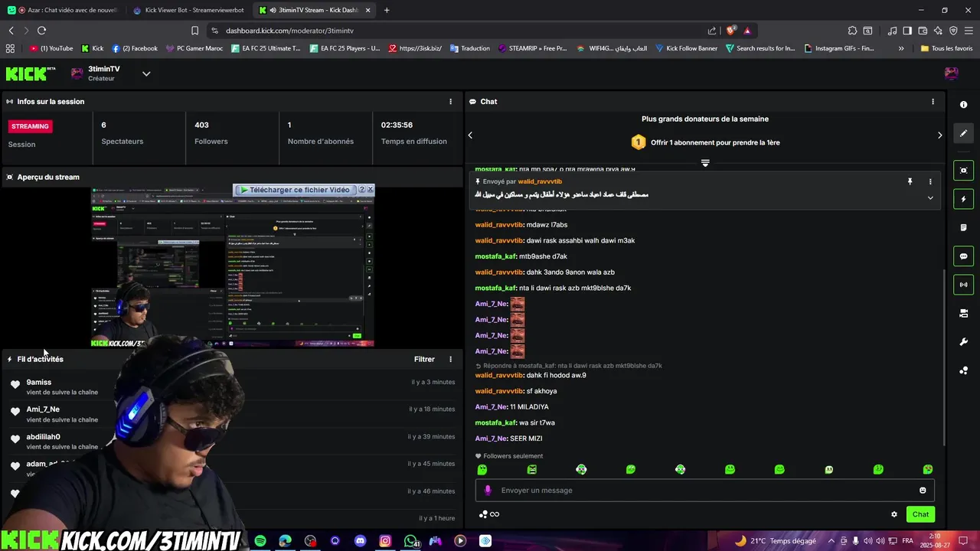Click the Filtrer button in activity feed
Viewport: 980px width, 551px height.
pyautogui.click(x=424, y=359)
